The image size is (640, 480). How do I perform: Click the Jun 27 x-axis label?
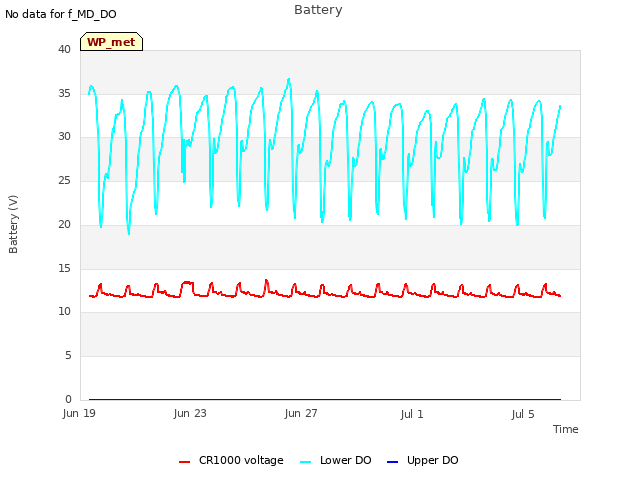[x=301, y=413]
